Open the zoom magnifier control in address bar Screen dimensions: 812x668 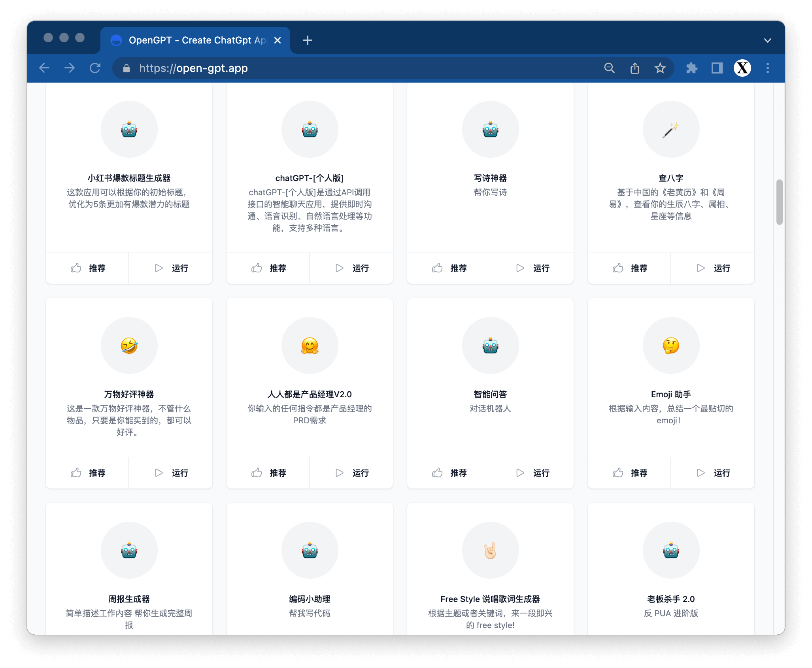pos(609,68)
